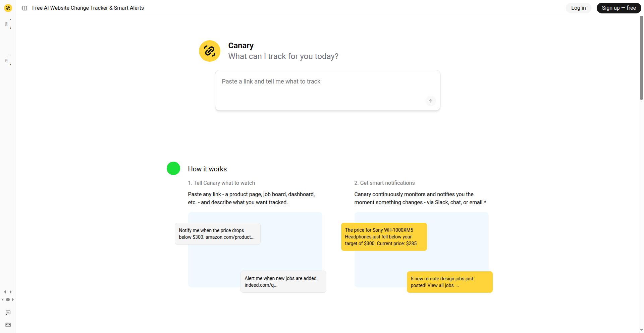
Task: Click the Log in button
Action: pyautogui.click(x=578, y=8)
